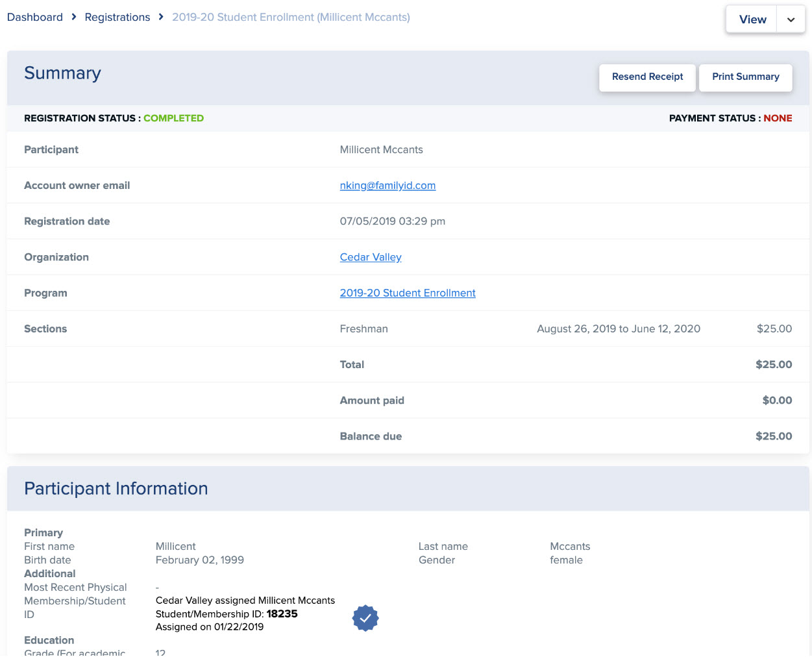Click the NONE payment status text
The width and height of the screenshot is (812, 657).
pyautogui.click(x=778, y=118)
